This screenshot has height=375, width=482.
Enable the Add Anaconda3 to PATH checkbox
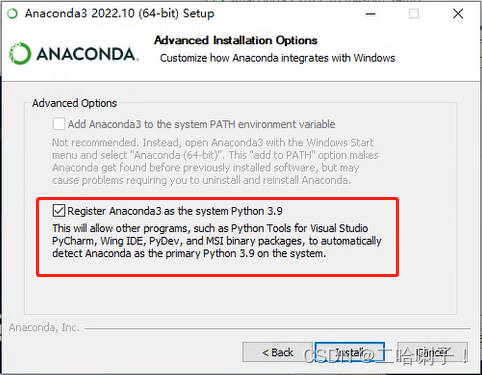click(59, 124)
